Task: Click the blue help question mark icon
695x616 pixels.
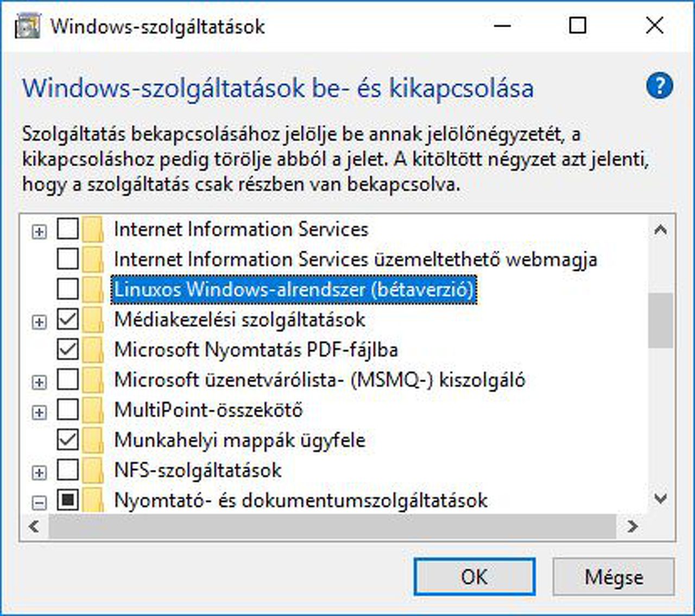Action: coord(659,87)
